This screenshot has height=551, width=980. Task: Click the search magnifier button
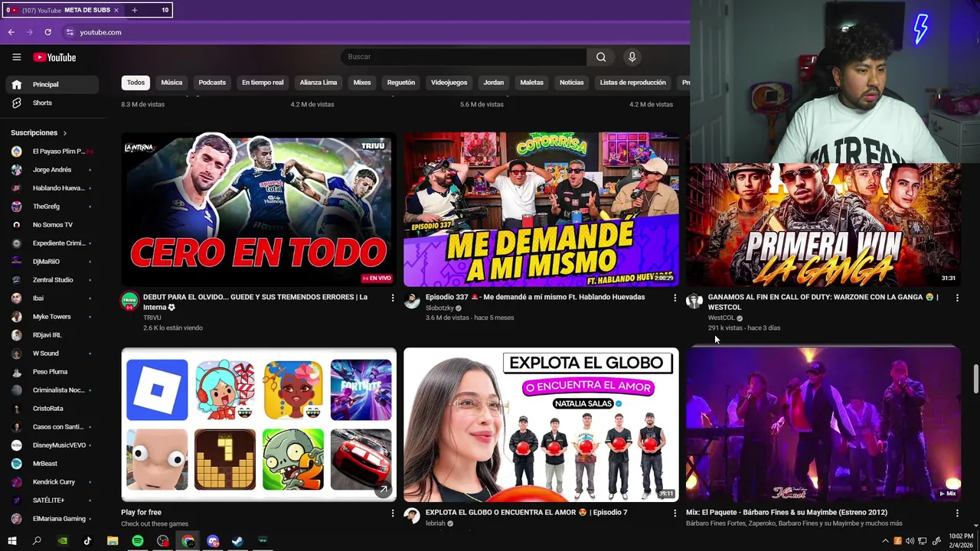tap(601, 57)
